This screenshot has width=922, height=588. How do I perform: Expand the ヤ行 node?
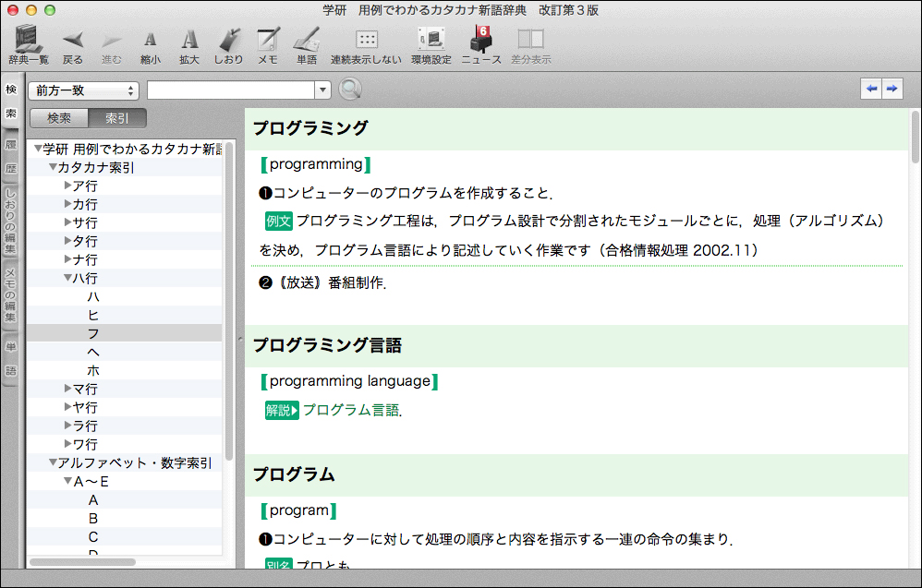(67, 407)
